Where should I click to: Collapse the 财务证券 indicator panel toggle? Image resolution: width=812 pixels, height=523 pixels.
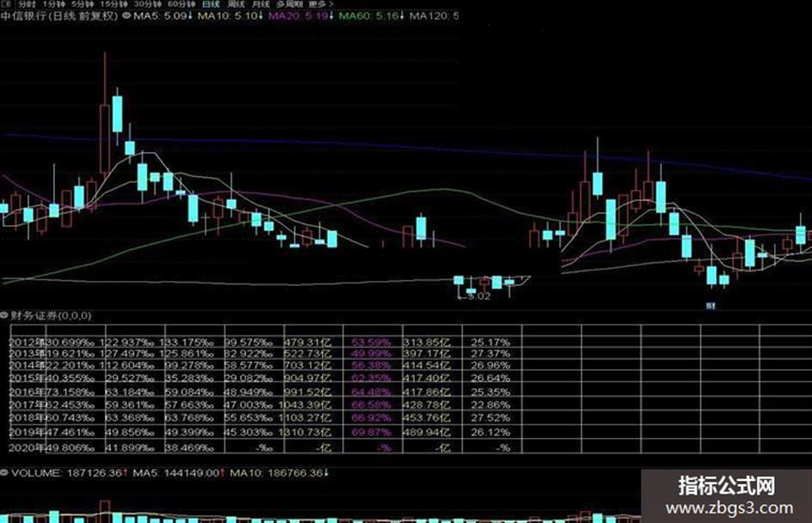pos(4,315)
